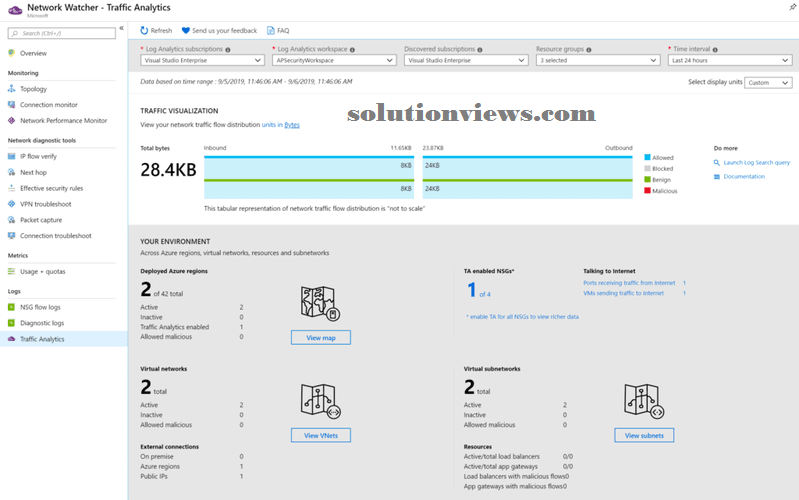Click the View map button
Viewport: 799px width, 500px height.
pos(321,337)
